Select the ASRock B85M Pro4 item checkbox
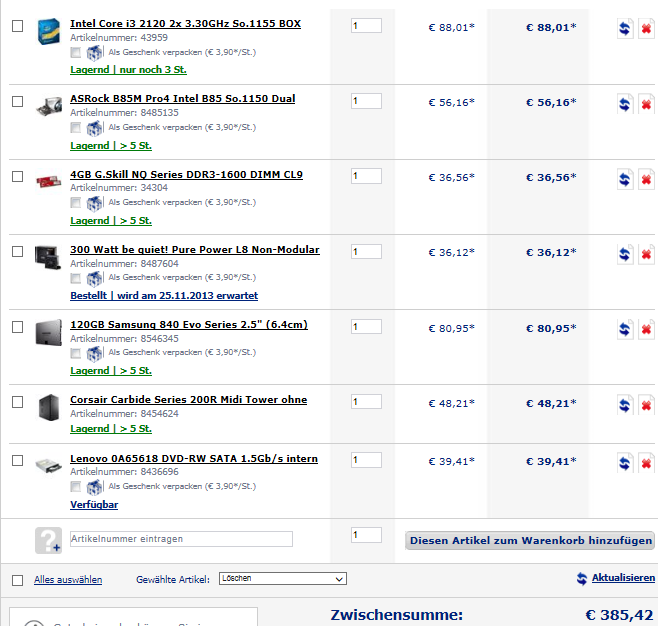Viewport: 658px width, 626px height. coord(17,102)
